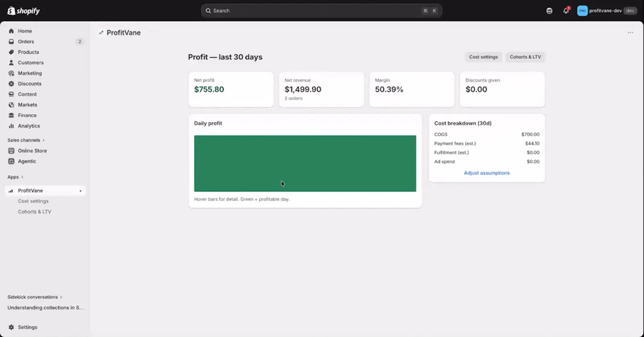This screenshot has height=337, width=644.
Task: Click the search magnifier icon
Action: coord(208,11)
